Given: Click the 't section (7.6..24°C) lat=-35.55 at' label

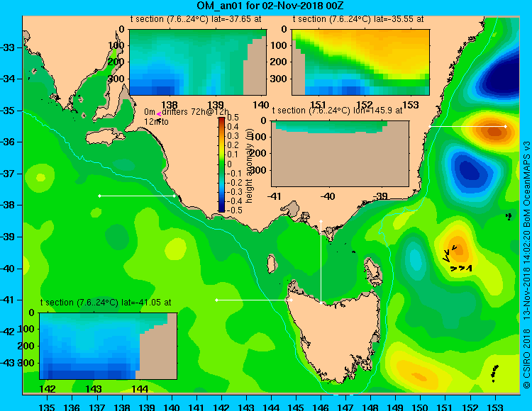Looking at the screenshot, I should tap(358, 19).
